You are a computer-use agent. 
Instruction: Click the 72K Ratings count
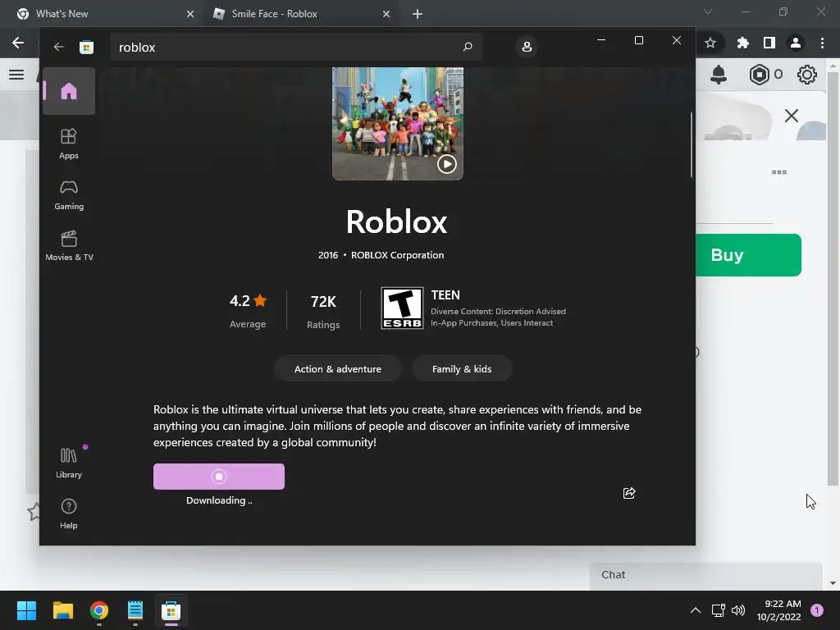pos(323,311)
